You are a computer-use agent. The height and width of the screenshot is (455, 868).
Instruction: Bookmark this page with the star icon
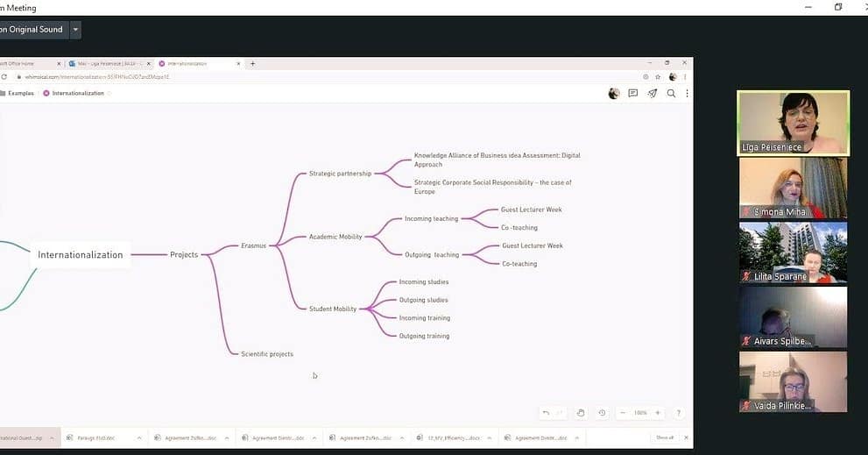click(x=658, y=77)
